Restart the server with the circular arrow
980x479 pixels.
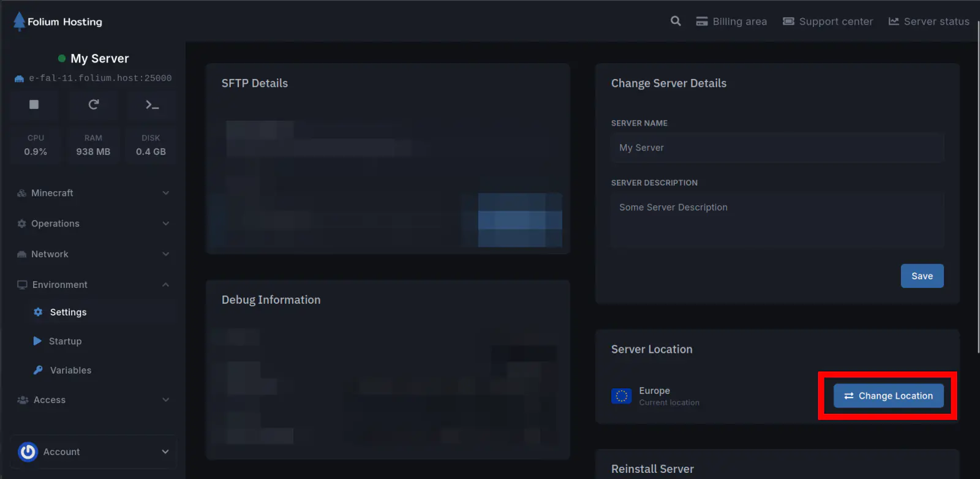[94, 105]
